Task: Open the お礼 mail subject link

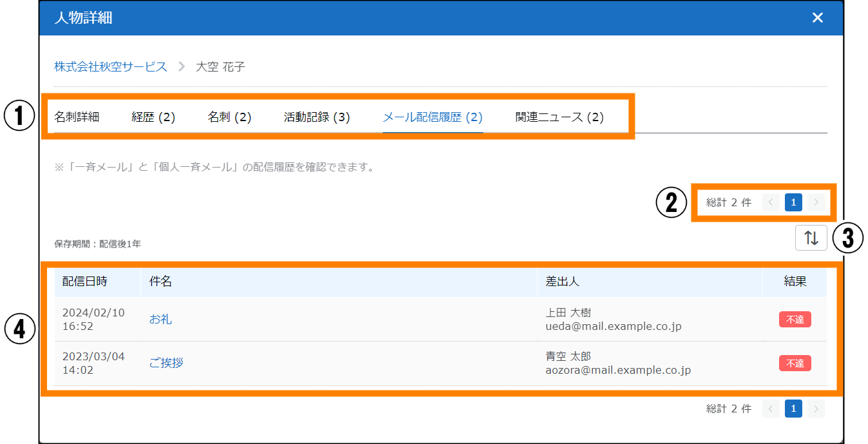Action: [x=160, y=320]
